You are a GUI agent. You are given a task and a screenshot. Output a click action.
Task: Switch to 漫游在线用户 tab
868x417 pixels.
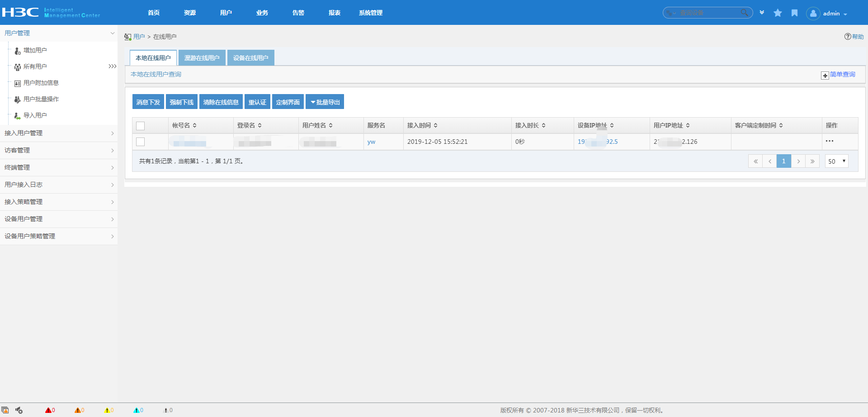pyautogui.click(x=202, y=57)
